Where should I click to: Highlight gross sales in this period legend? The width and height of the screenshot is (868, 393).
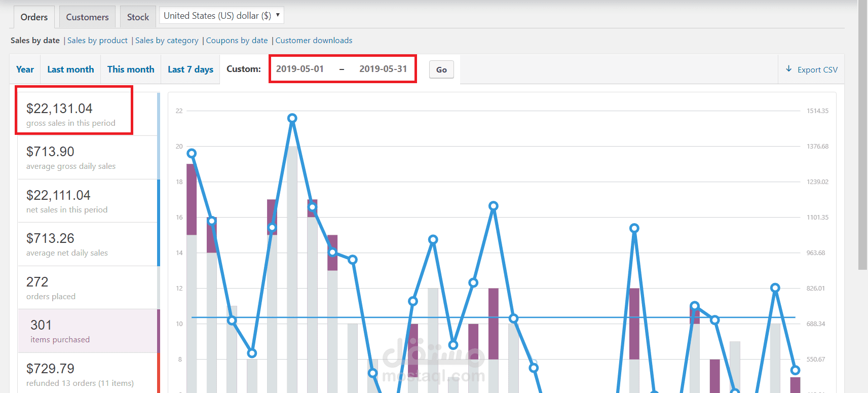[89, 114]
